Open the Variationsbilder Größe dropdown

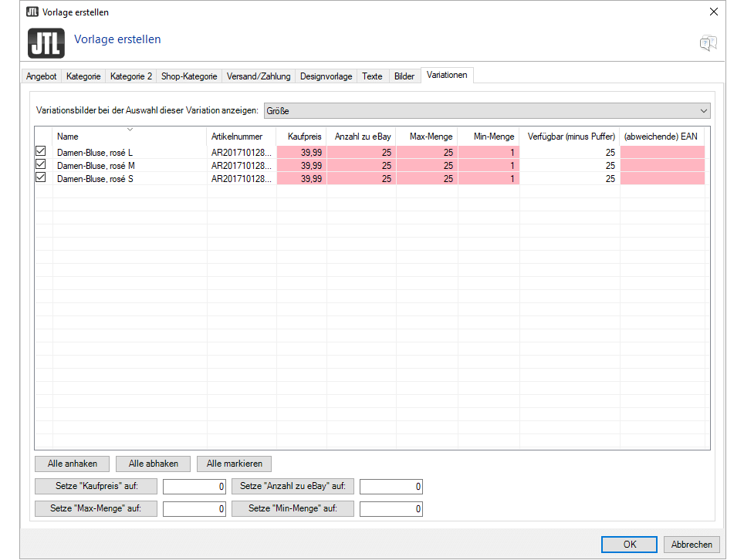point(486,111)
